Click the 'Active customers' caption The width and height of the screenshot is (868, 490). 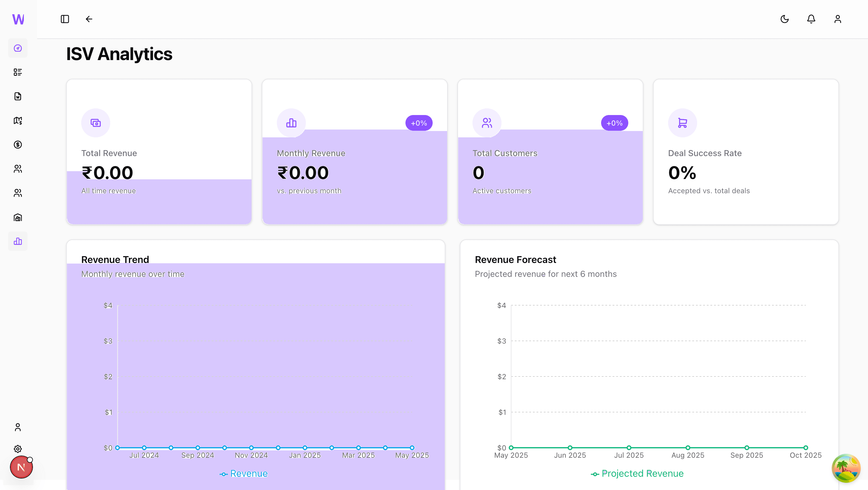pyautogui.click(x=502, y=191)
